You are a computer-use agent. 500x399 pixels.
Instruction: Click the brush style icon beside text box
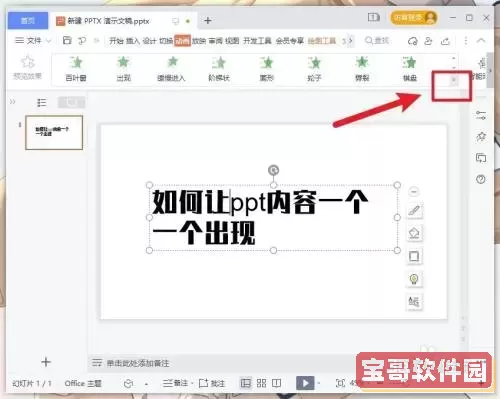(414, 211)
